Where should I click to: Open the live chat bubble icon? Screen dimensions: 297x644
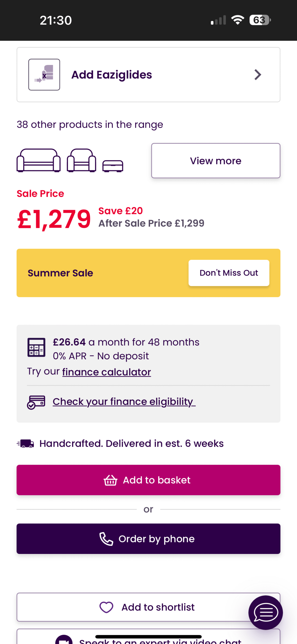click(266, 612)
